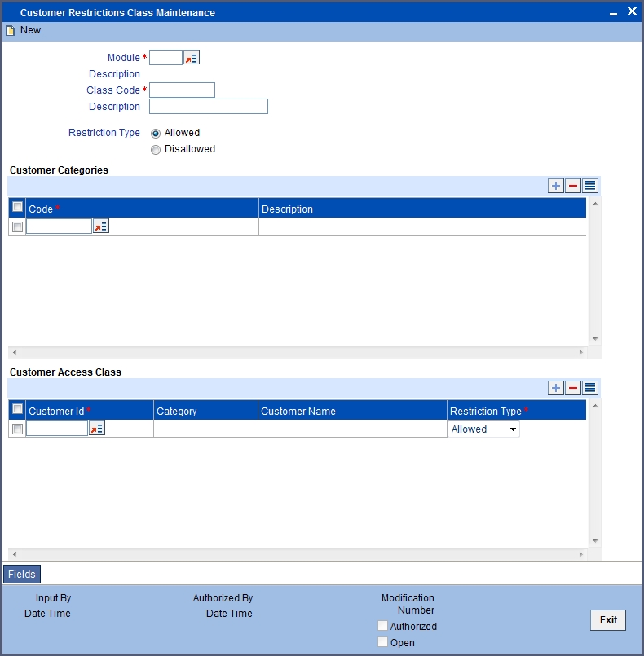Click the Code column header
The height and width of the screenshot is (656, 644).
tap(143, 209)
